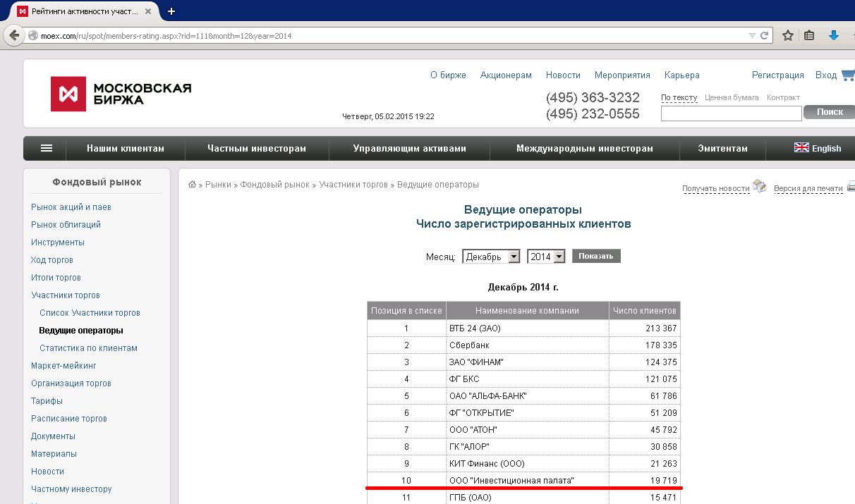Open Статистика по клиентам in sidebar
Image resolution: width=855 pixels, height=504 pixels.
[x=88, y=348]
